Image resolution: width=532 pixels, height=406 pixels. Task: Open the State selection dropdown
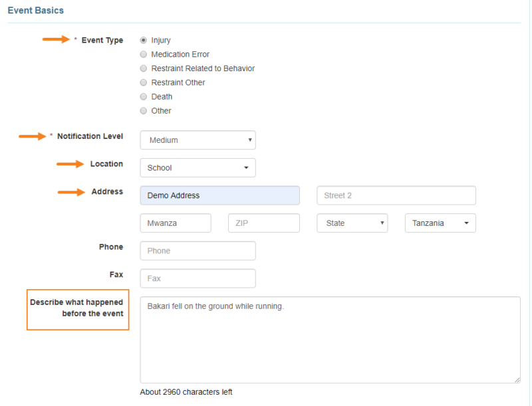pos(352,223)
